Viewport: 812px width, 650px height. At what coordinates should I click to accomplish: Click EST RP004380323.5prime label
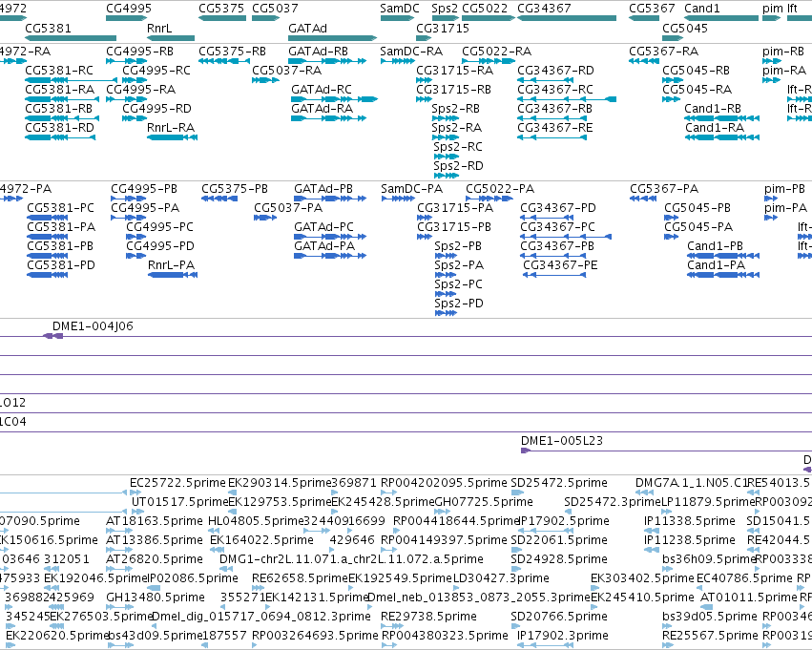coord(445,636)
